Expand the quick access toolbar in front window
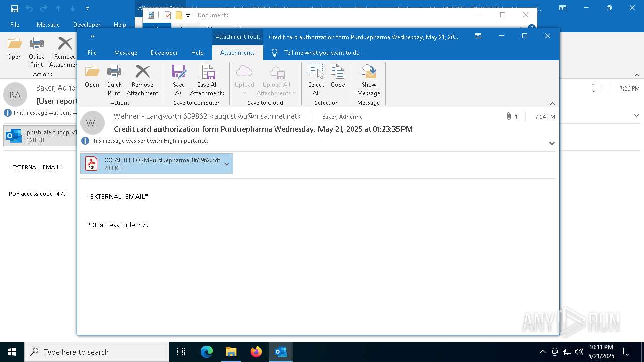Image resolution: width=644 pixels, height=362 pixels. coord(92,36)
